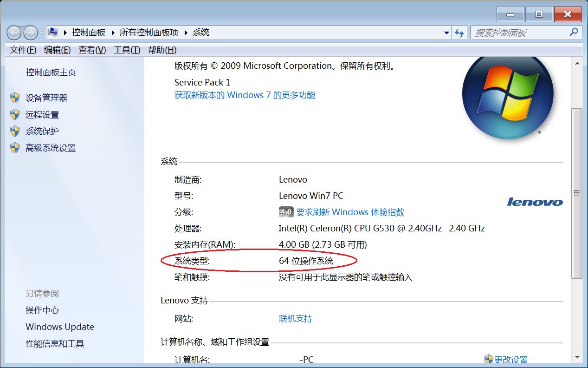Click 更改设置 next to computer name
The height and width of the screenshot is (368, 588).
tap(510, 360)
